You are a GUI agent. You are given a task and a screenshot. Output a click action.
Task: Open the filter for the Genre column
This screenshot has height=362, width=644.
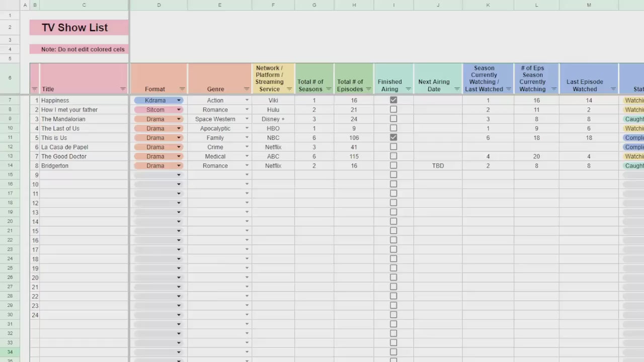[246, 89]
